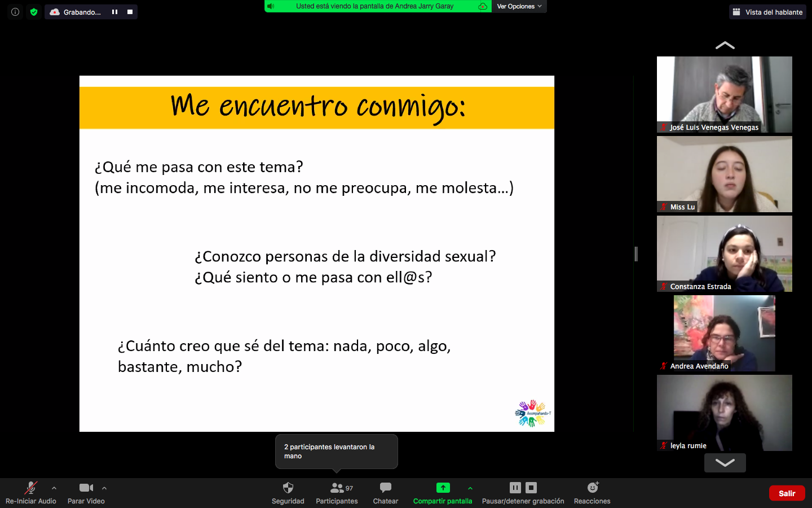This screenshot has width=812, height=508.
Task: Expand audio options arrow
Action: pos(54,488)
